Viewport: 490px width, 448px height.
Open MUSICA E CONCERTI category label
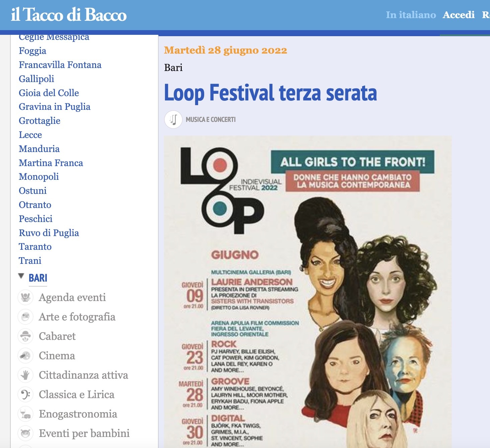click(x=211, y=120)
